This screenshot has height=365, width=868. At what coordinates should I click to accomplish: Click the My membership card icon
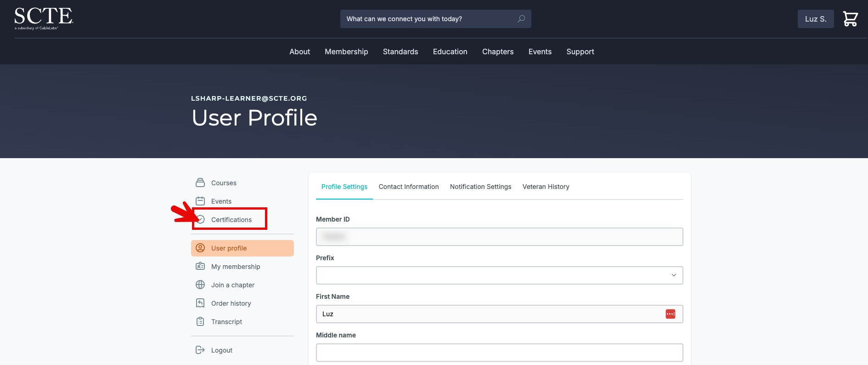click(x=200, y=267)
